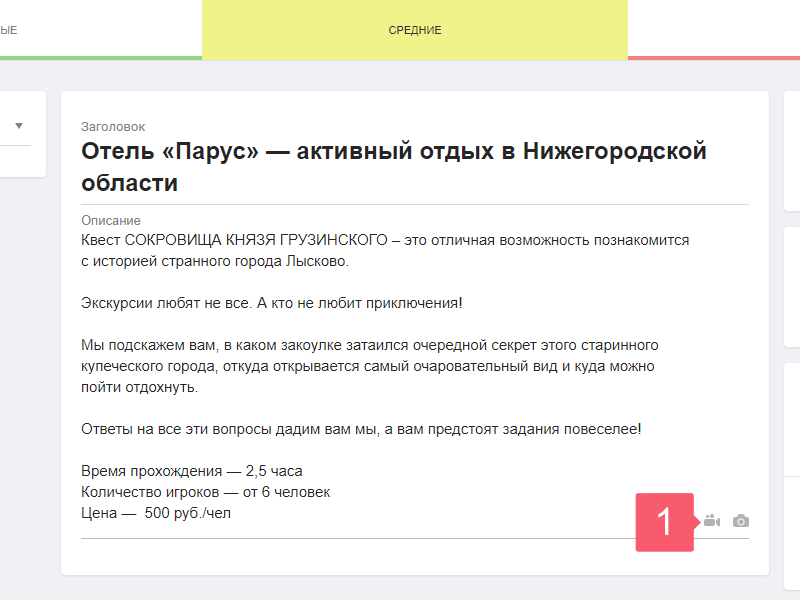This screenshot has width=800, height=600.
Task: Select the line Время прохождения — 2,5 часа
Action: tap(192, 471)
